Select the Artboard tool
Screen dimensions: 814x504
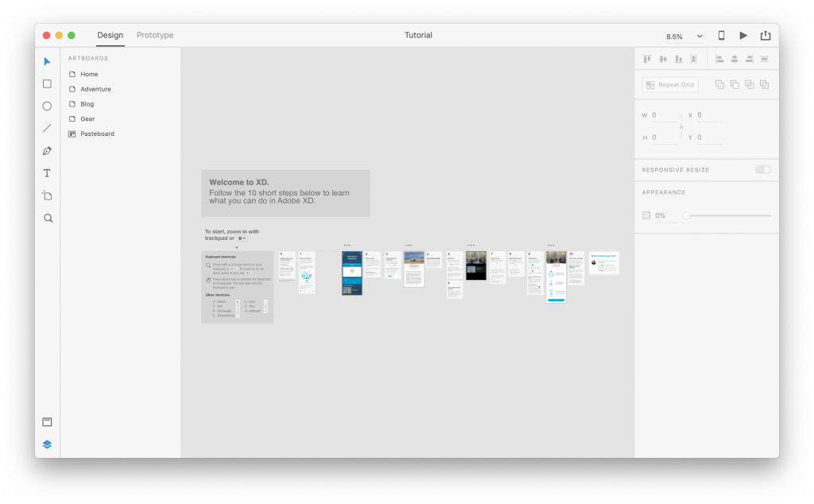47,196
